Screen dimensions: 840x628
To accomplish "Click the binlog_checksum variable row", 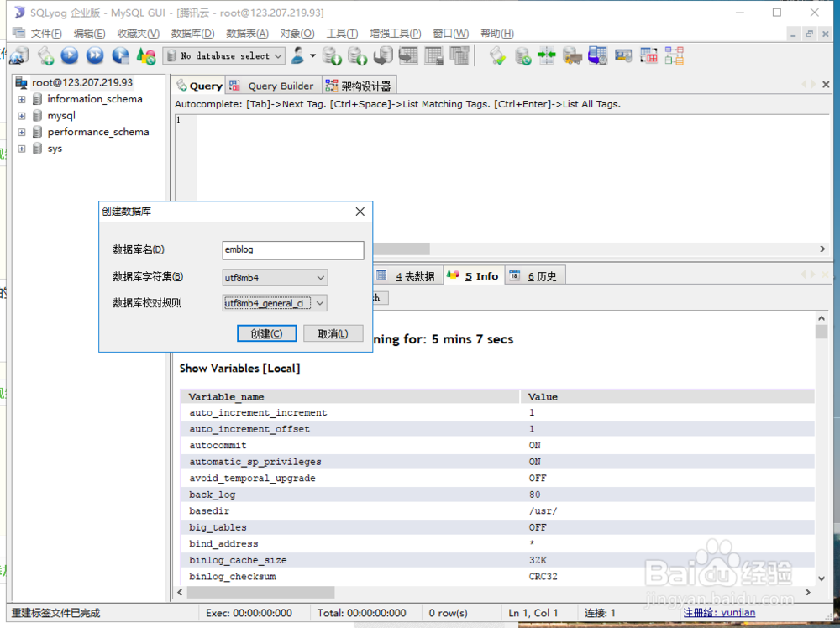I will (496, 577).
